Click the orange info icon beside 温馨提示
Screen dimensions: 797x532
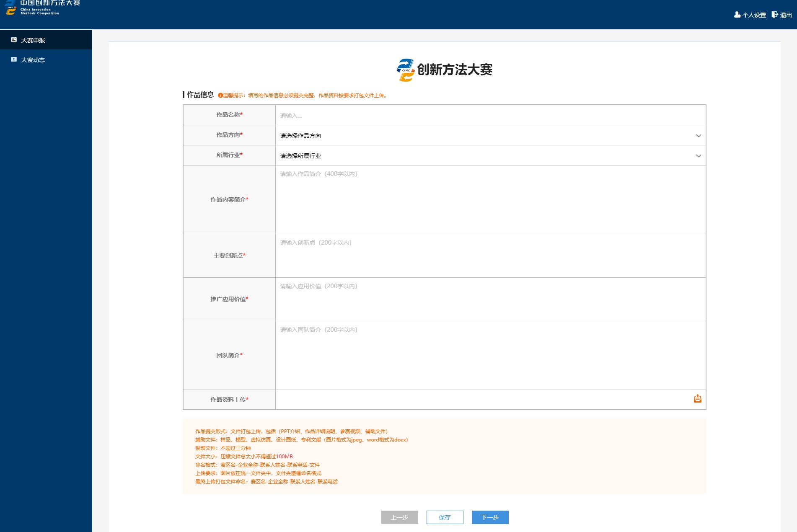[220, 96]
